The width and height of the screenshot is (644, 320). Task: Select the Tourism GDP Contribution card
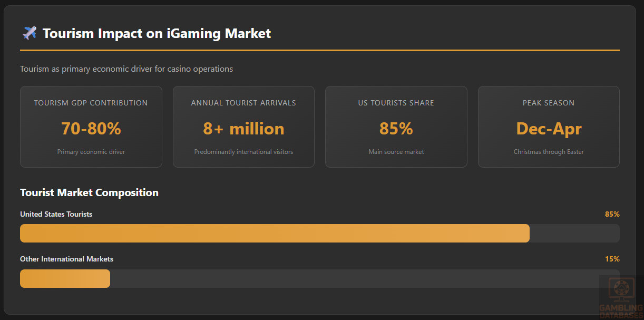(x=91, y=127)
